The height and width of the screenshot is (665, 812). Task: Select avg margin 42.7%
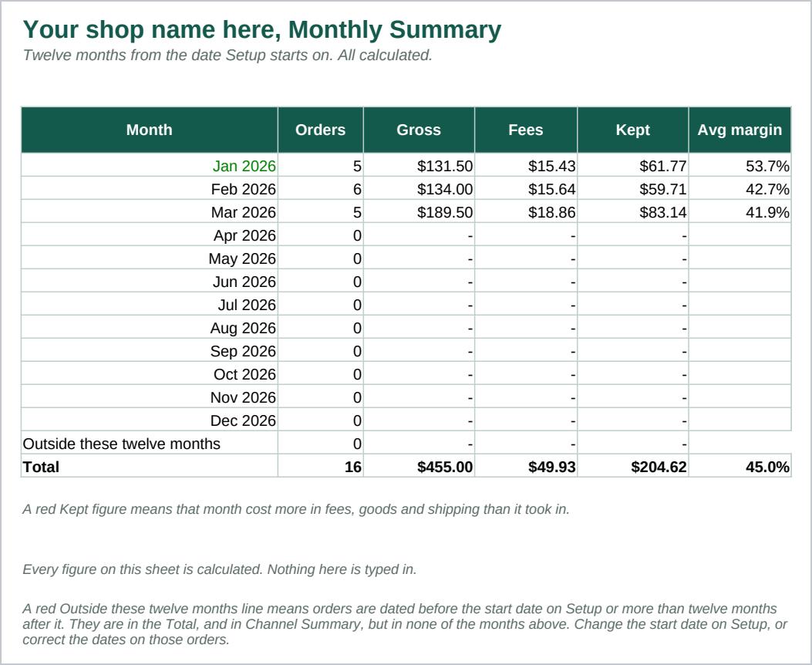740,189
